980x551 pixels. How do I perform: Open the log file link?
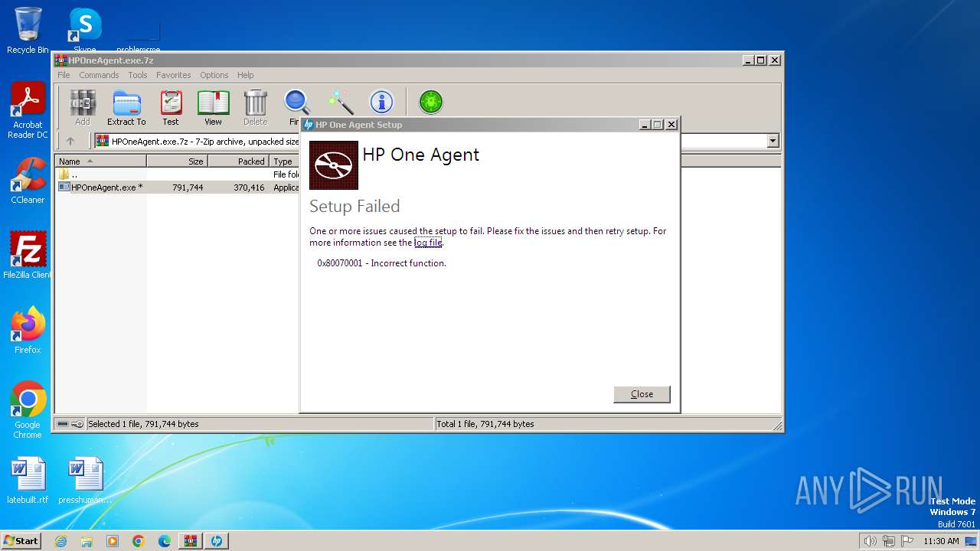coord(428,243)
